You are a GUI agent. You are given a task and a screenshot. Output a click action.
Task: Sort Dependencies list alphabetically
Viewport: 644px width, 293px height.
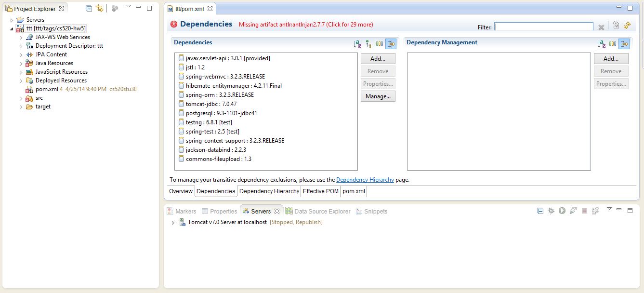(357, 44)
